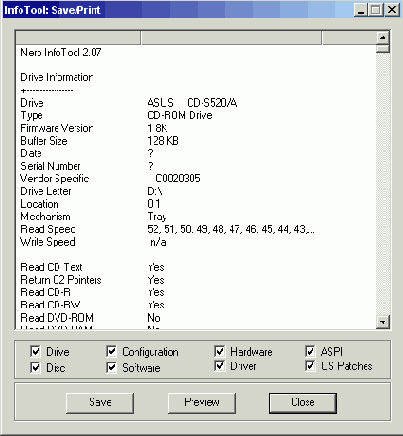Click the second list column header
This screenshot has height=436, width=403.
coord(231,38)
